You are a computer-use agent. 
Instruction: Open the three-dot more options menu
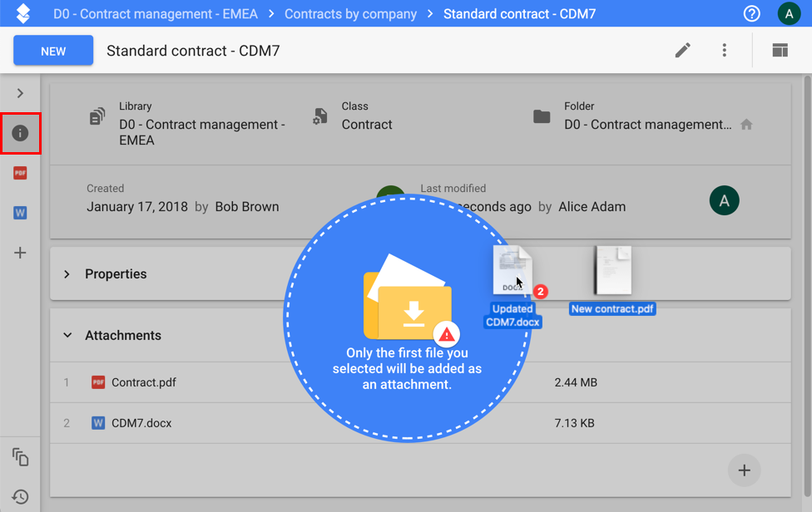tap(724, 50)
